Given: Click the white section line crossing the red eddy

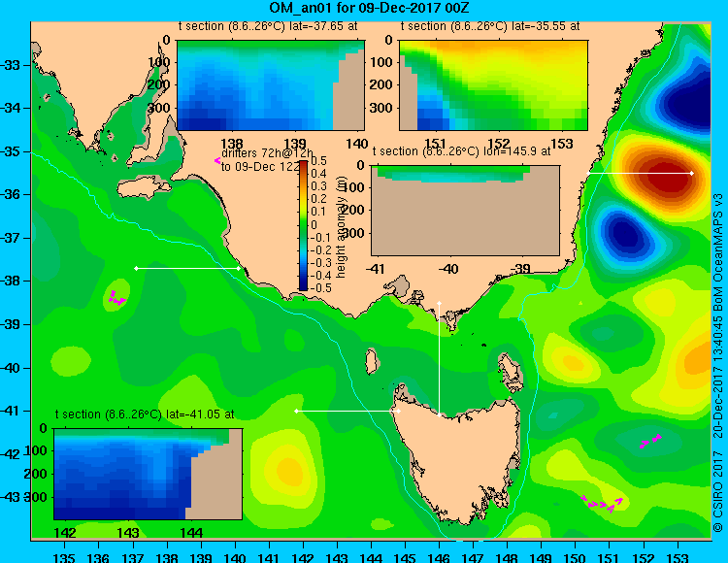Looking at the screenshot, I should click(640, 173).
